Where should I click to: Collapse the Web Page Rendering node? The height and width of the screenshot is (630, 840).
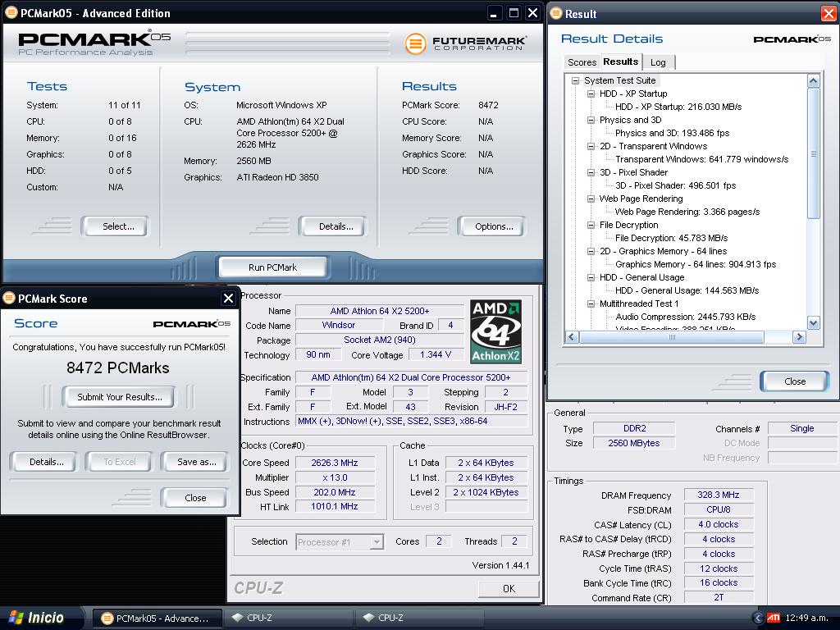pyautogui.click(x=591, y=199)
